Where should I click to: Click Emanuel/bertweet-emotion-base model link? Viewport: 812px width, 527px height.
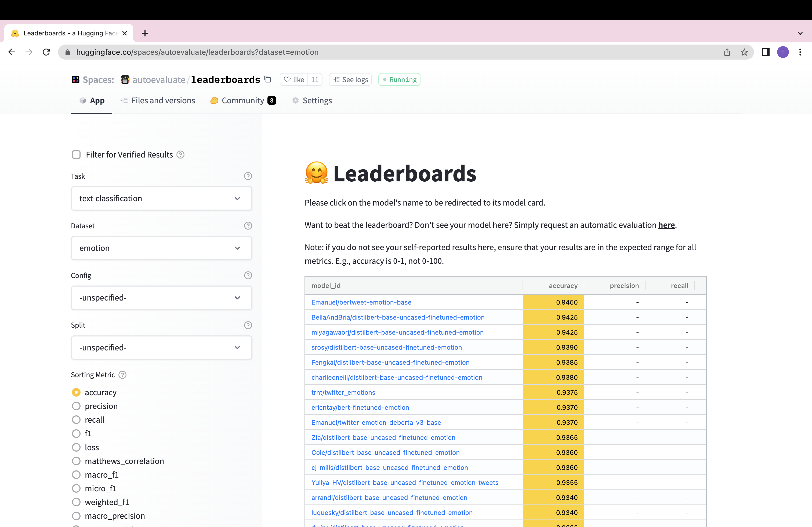coord(361,302)
